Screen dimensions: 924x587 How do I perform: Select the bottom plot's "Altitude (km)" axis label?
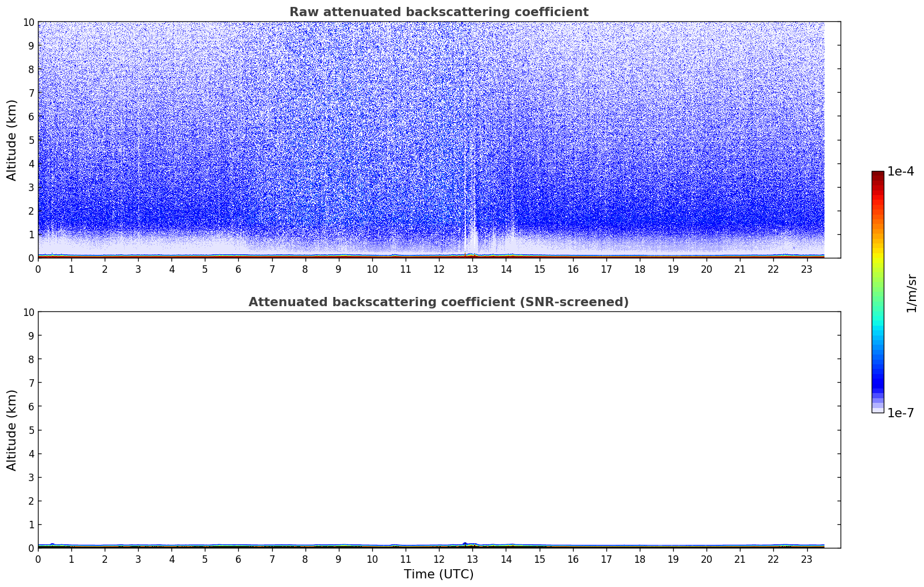(12, 430)
